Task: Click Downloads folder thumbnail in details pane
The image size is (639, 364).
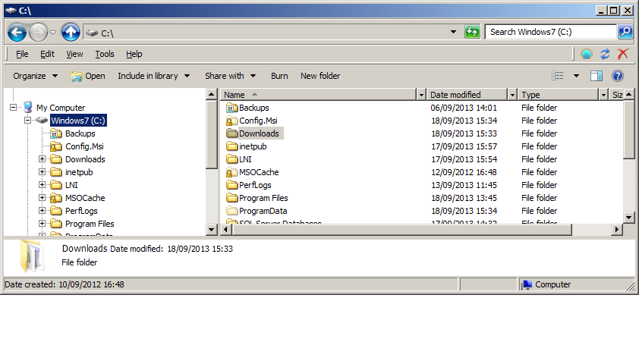Action: pos(31,256)
